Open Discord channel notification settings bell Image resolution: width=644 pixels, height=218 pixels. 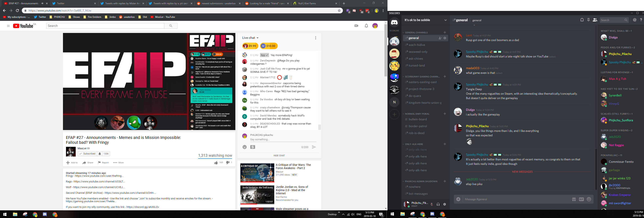tap(582, 20)
